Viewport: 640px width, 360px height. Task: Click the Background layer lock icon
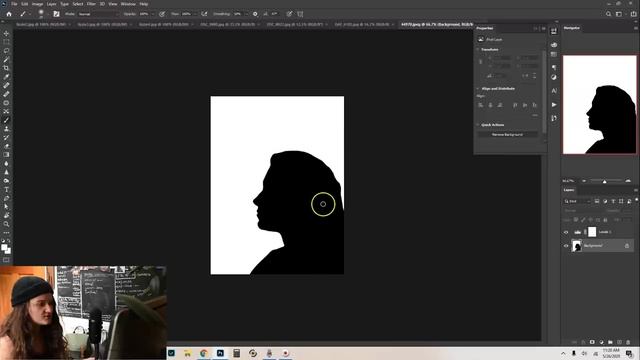[627, 246]
